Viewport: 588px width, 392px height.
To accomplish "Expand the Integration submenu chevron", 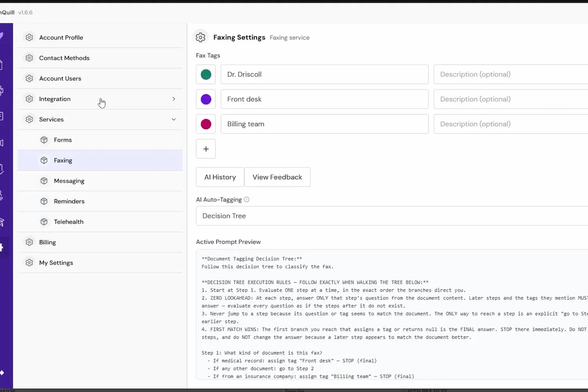I will (174, 99).
